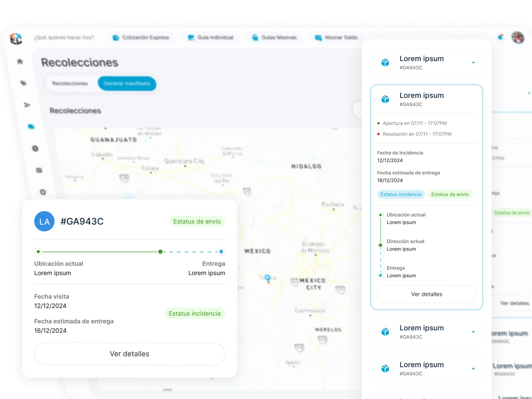Click the Ubicación actual marker in vertical timeline
This screenshot has height=399, width=532.
pyautogui.click(x=380, y=215)
